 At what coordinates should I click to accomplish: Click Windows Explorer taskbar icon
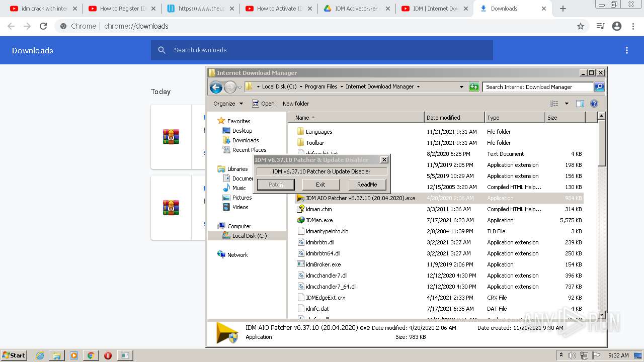pos(57,355)
